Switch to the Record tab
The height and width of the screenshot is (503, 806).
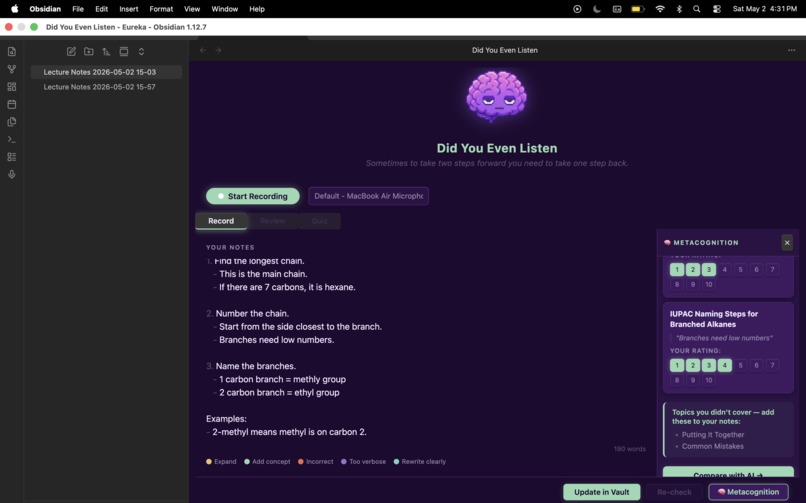click(x=221, y=221)
